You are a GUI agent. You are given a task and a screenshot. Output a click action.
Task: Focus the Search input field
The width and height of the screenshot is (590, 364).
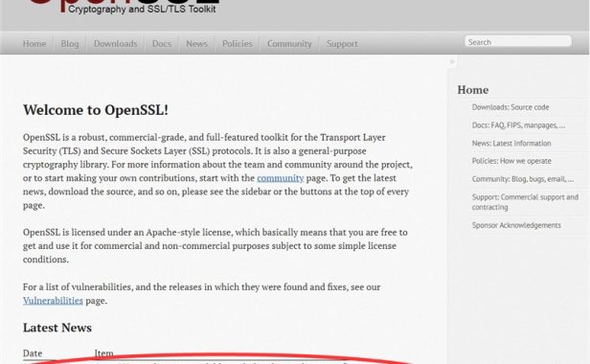click(518, 41)
